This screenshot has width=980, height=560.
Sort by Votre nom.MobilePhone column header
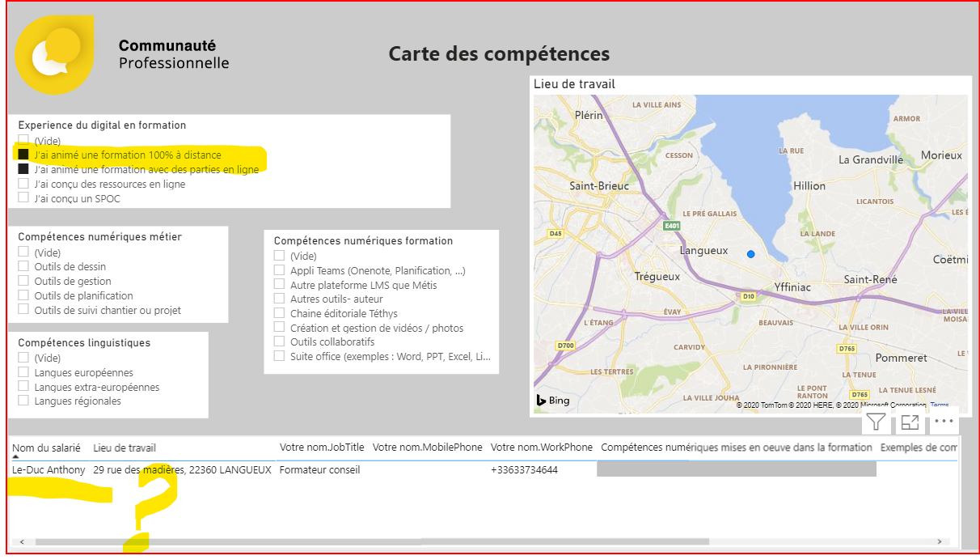point(427,448)
